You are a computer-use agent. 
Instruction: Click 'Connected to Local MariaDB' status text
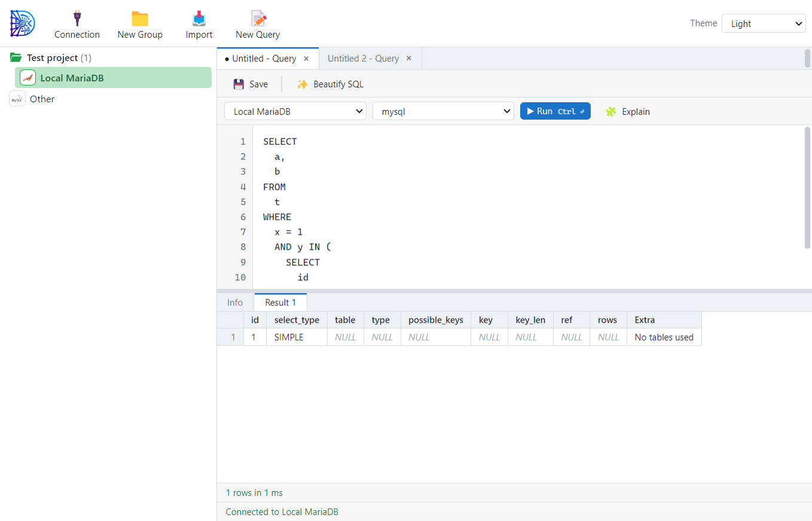point(282,512)
